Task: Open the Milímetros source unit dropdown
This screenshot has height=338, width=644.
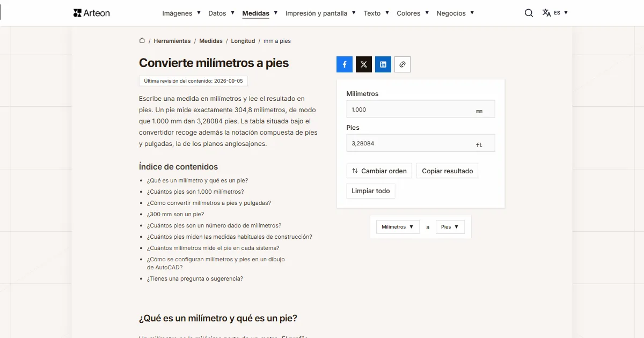Action: 398,227
